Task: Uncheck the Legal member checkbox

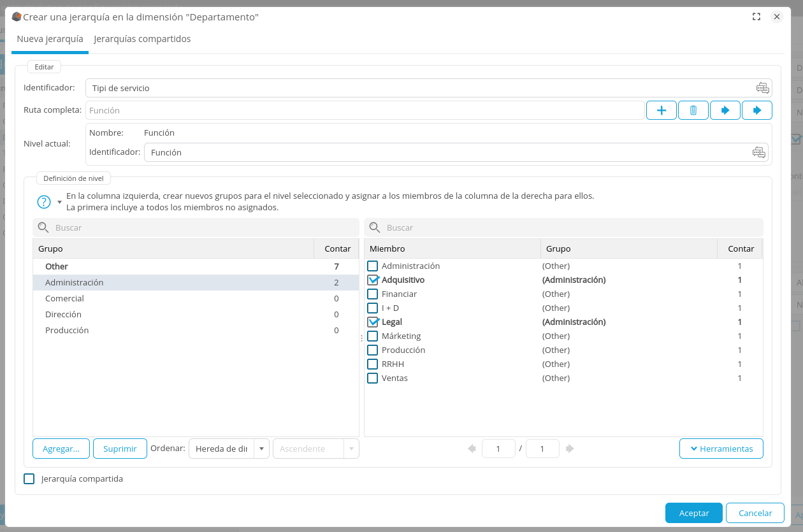Action: coord(373,322)
